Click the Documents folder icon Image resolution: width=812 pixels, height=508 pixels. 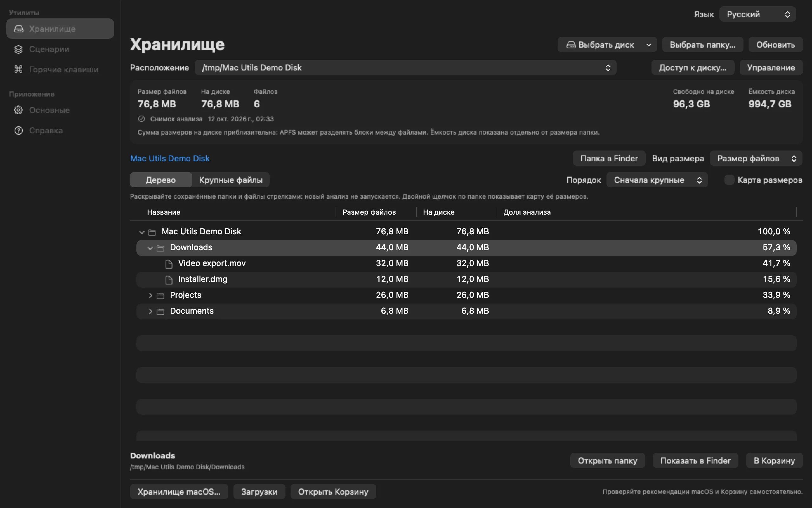point(160,311)
